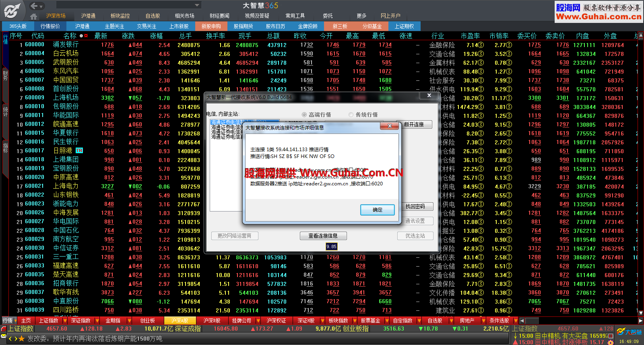
Task: Click the 通讯设置 button
Action: (415, 221)
